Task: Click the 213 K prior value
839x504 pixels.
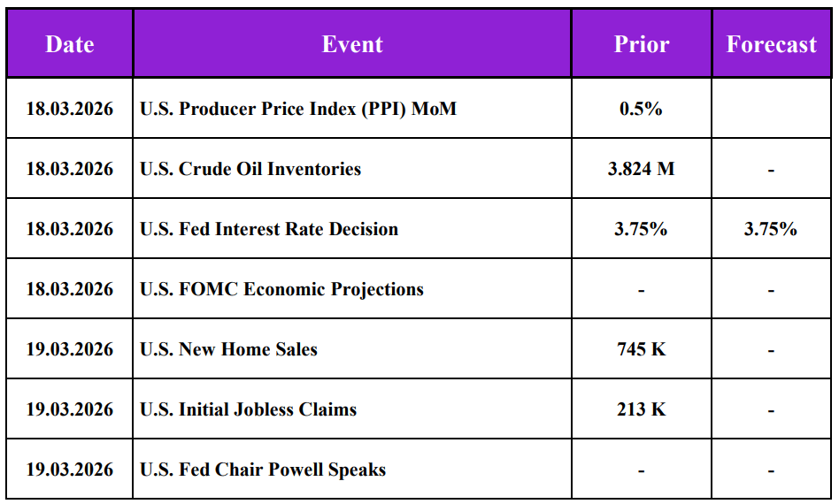Action: (642, 409)
